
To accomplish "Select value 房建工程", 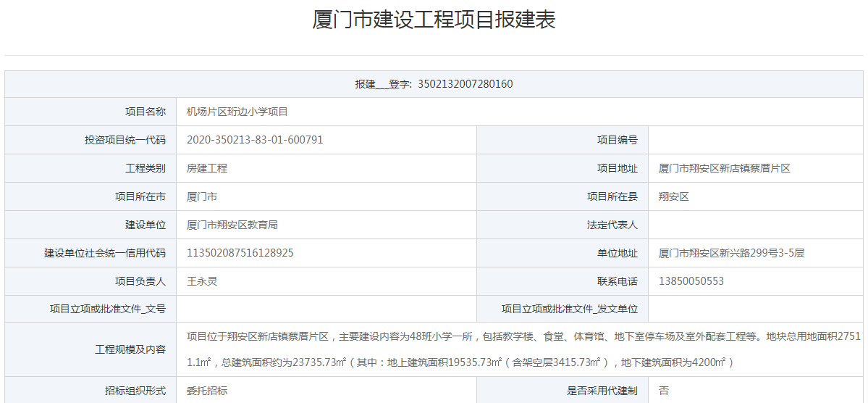I will tap(207, 168).
